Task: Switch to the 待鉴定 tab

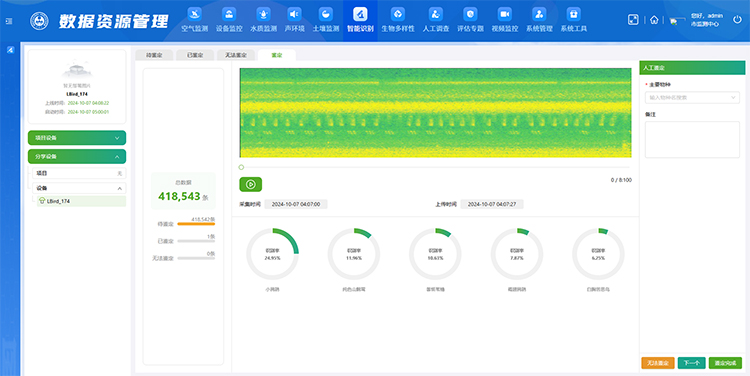Action: [154, 55]
